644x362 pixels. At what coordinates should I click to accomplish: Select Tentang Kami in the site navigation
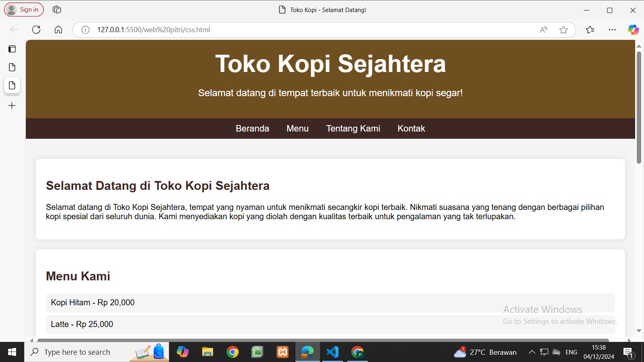(x=353, y=128)
